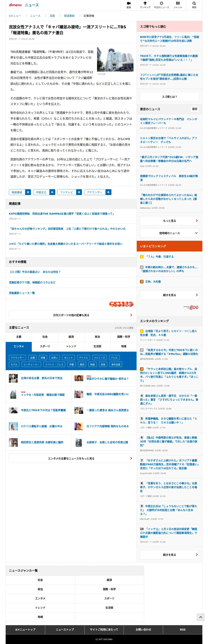The width and height of the screenshot is (208, 644).
Task: Open the ニュース header title link
Action: (x=32, y=5)
